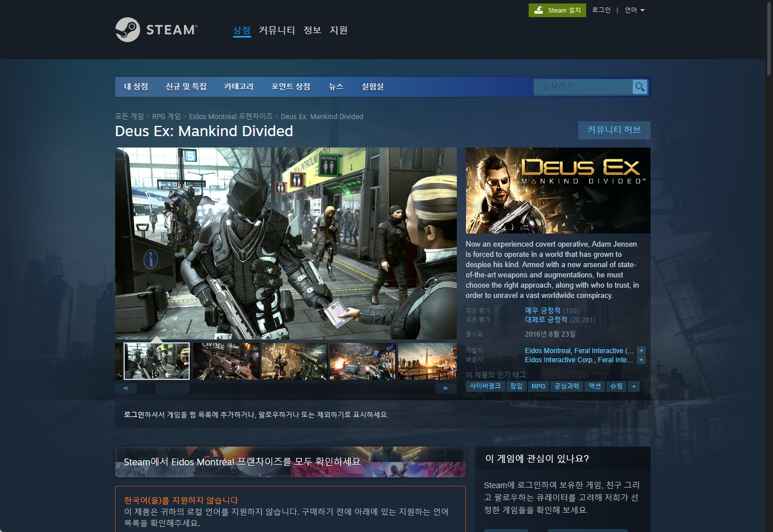Open the 커뮤니티 menu
This screenshot has height=532, width=773.
tap(277, 30)
